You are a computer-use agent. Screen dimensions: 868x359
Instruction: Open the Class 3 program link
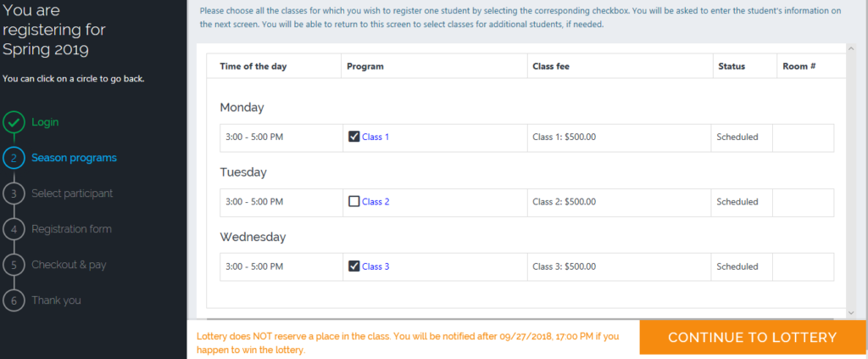point(376,266)
